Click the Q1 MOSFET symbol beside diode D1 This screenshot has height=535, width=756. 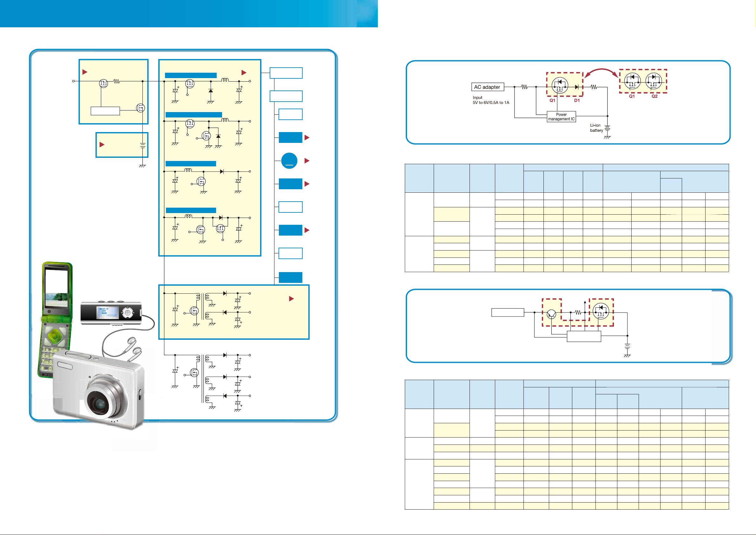559,85
